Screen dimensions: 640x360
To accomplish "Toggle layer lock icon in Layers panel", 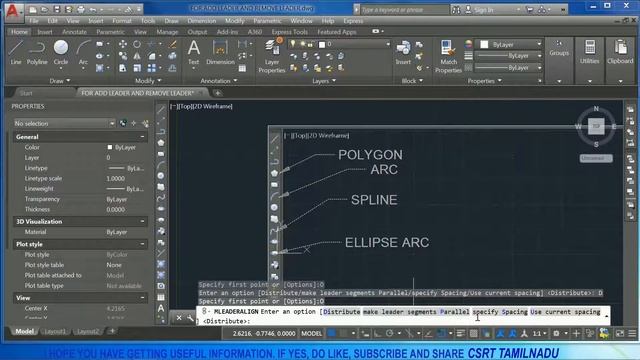I will click(311, 44).
